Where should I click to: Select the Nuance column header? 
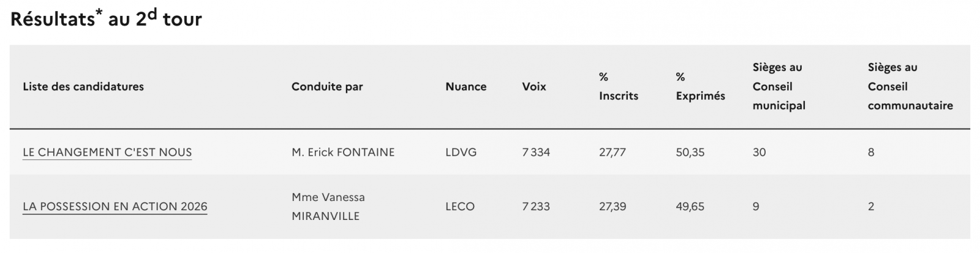466,86
